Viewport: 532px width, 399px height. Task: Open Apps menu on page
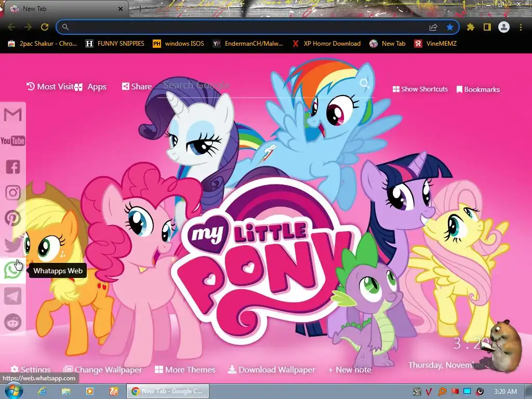[x=90, y=87]
